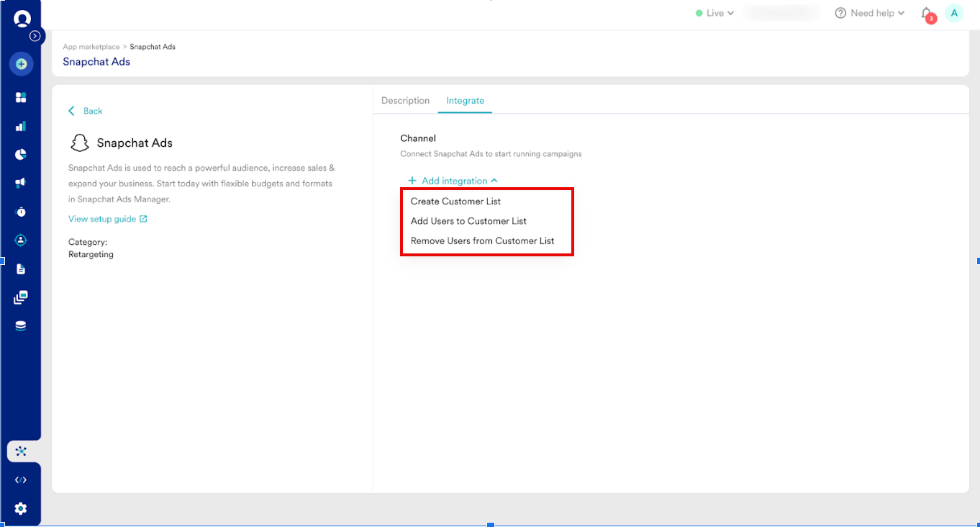The image size is (980, 527).
Task: Collapse the Add integration dropdown
Action: click(453, 181)
